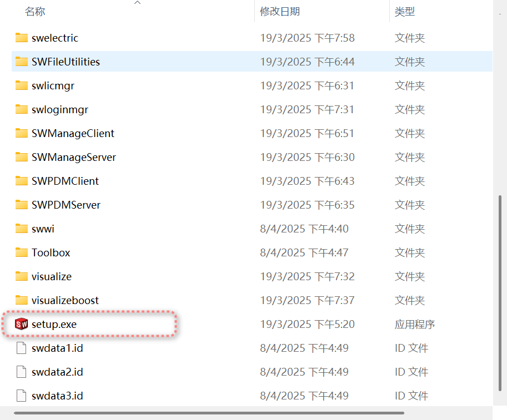Screen dimensions: 507x420
Task: Click the visualize folder icon
Action: 21,276
